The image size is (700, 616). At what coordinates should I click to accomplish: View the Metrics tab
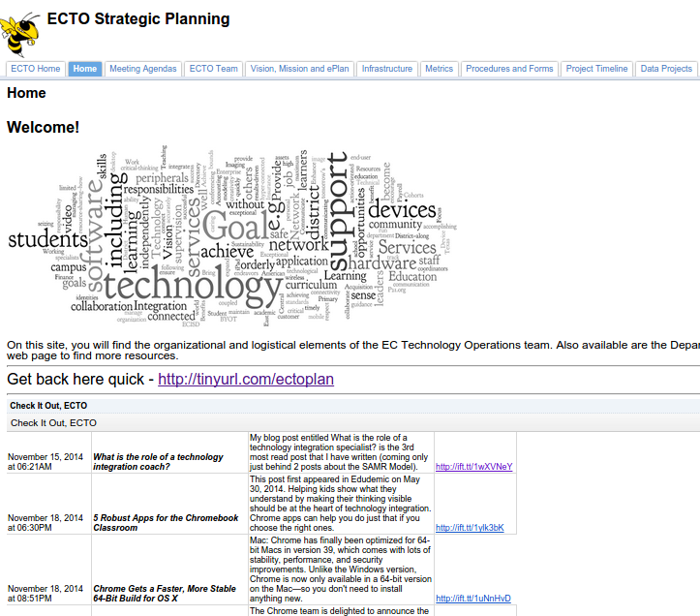439,69
